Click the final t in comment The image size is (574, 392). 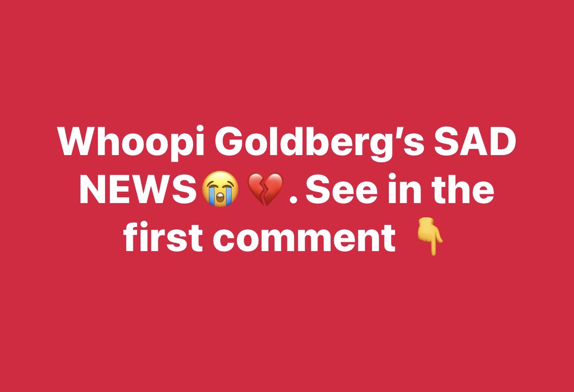388,239
